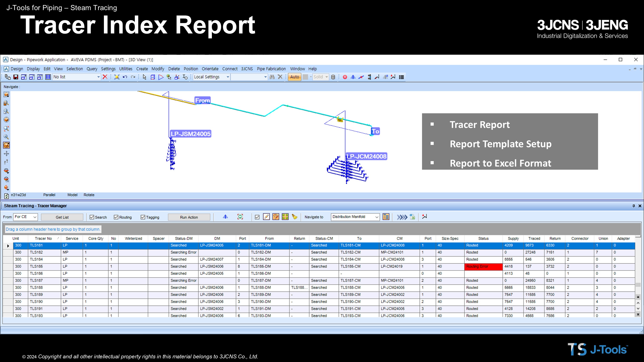
Task: Open the Solid representation dropdown
Action: [x=327, y=77]
